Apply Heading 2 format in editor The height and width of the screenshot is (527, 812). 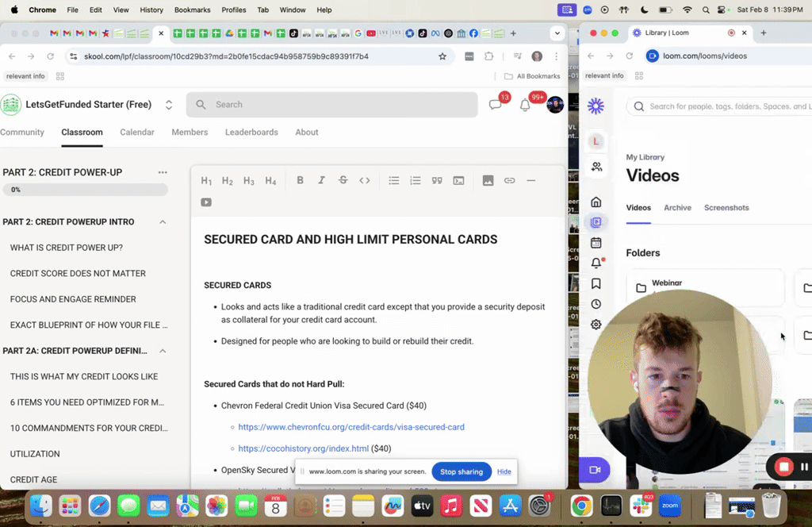click(x=228, y=180)
